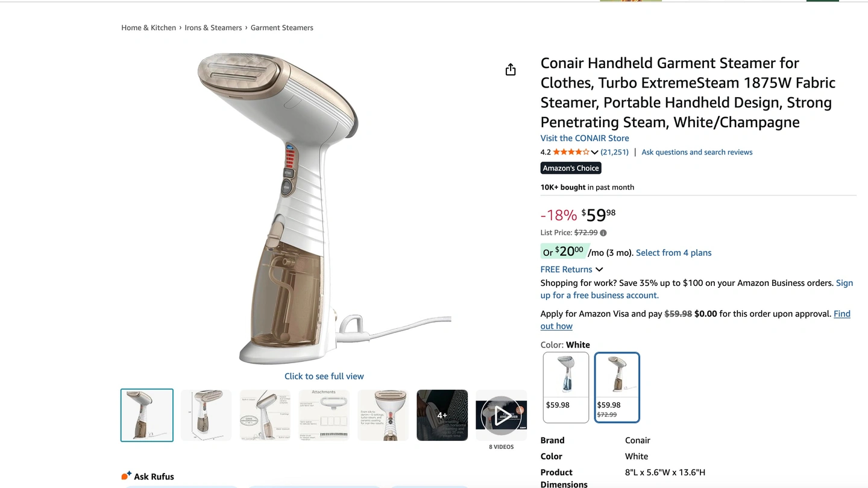The image size is (868, 488).
Task: Click the List Price info icon
Action: (603, 233)
